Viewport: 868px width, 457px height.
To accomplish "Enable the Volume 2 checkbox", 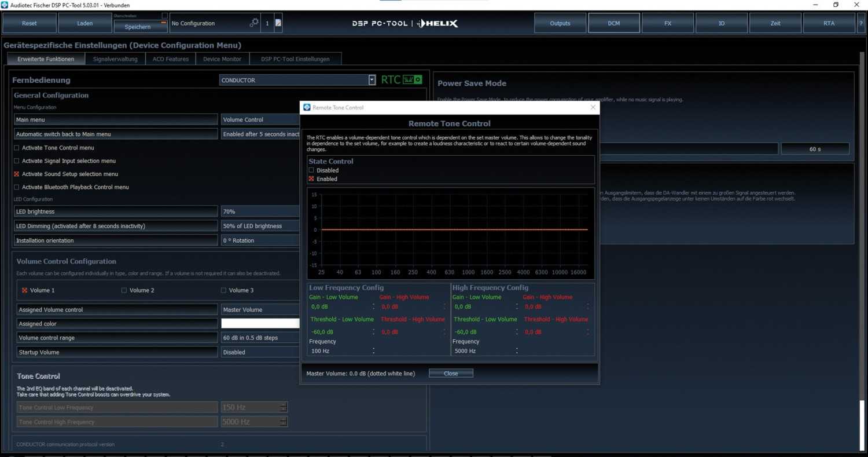I will coord(124,290).
